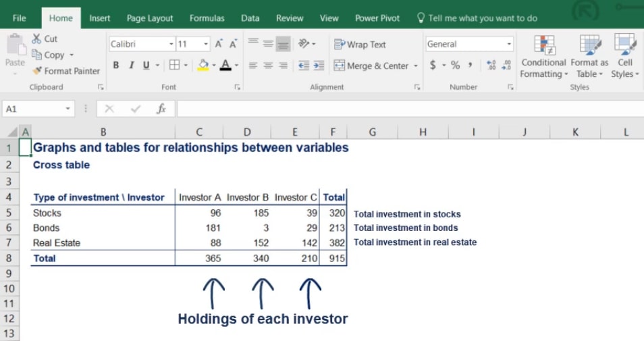Click the Font Color red swatch button

[x=225, y=65]
